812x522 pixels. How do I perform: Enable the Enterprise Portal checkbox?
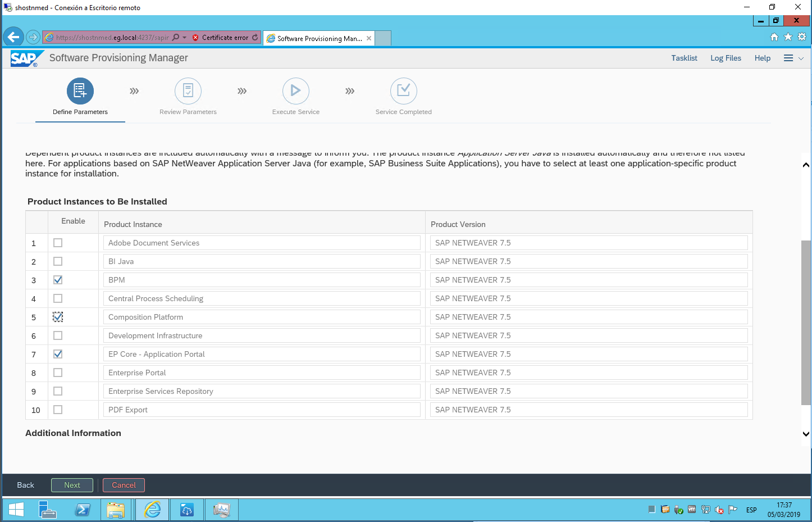tap(58, 373)
